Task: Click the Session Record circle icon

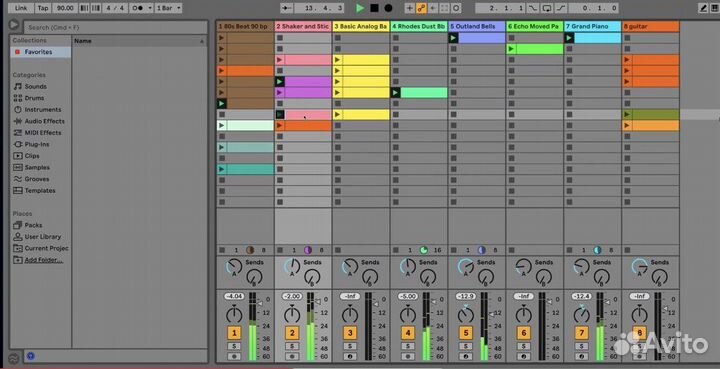Action: tap(456, 8)
